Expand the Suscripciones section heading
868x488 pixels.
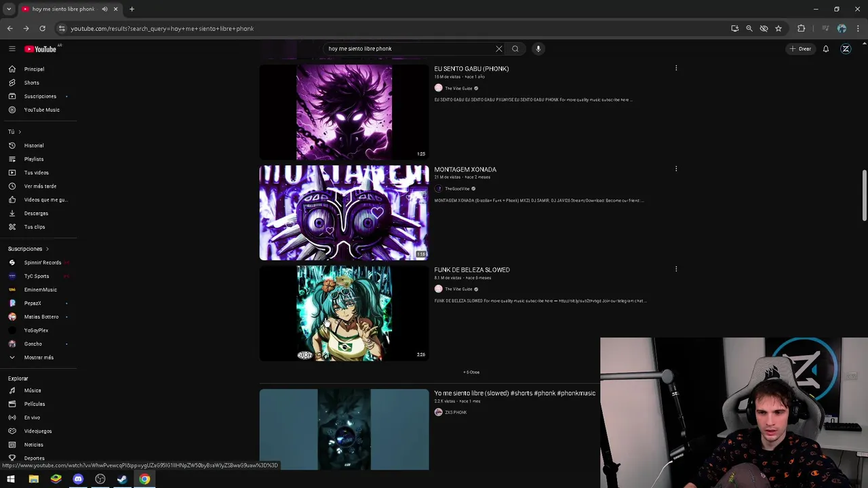pos(28,249)
